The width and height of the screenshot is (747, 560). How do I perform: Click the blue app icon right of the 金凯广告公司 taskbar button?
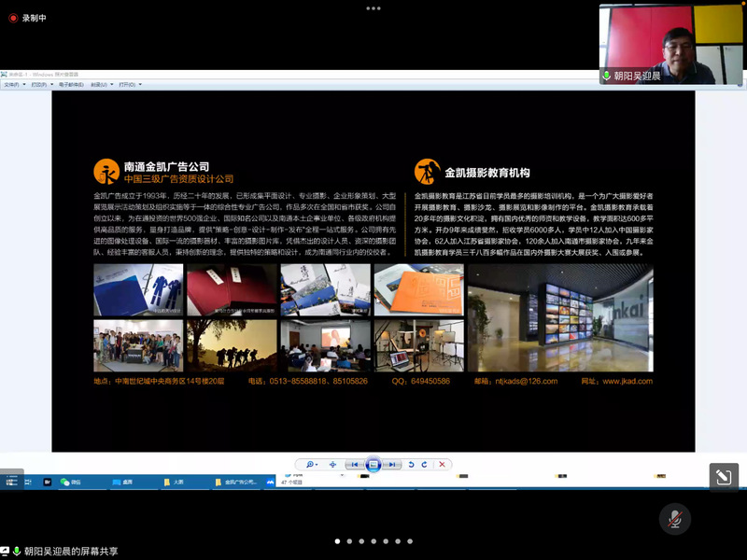(x=270, y=482)
